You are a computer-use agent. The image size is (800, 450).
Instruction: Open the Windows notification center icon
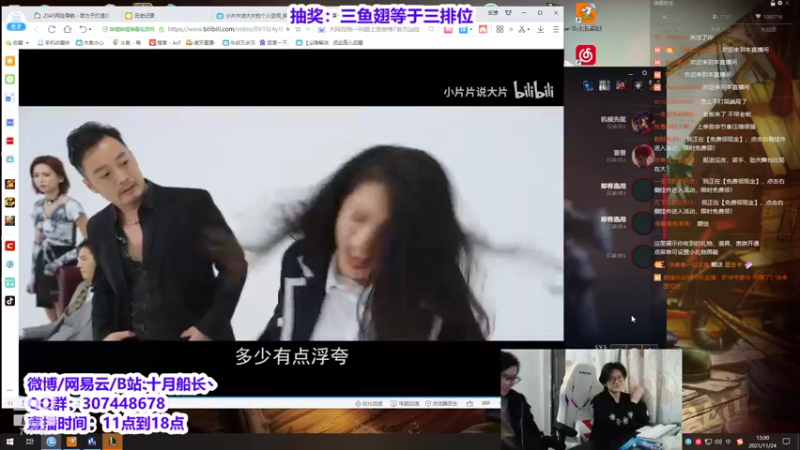(786, 442)
